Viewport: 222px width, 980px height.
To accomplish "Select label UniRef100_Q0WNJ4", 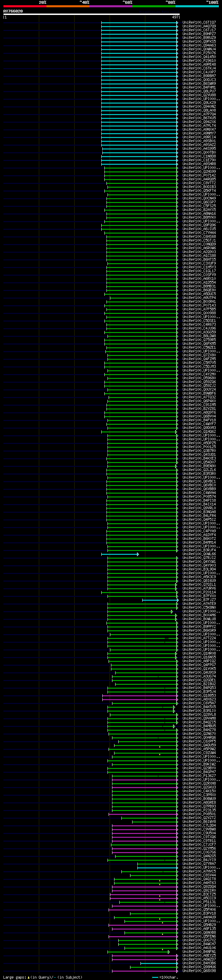I will click(199, 49).
